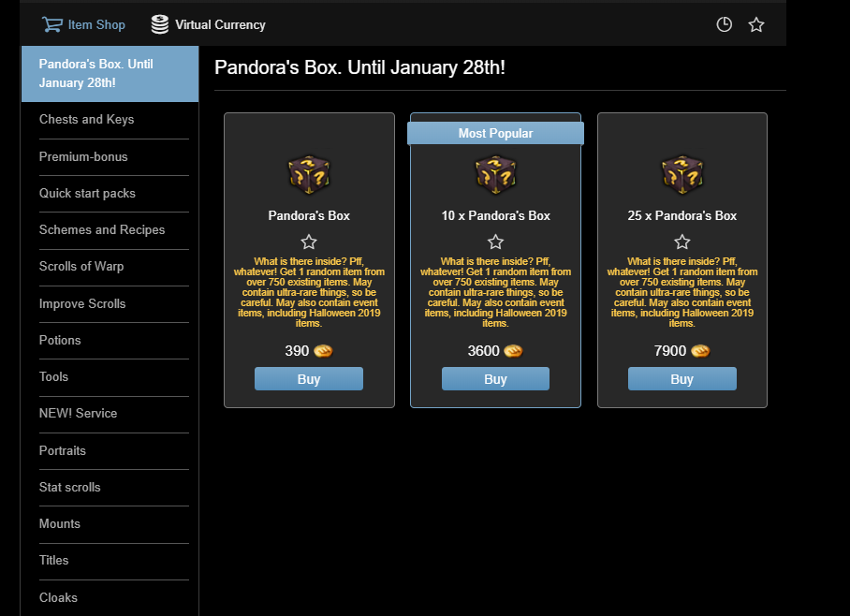The image size is (850, 616).
Task: Click the 25 x Pandora's Box cube image
Action: tap(681, 175)
